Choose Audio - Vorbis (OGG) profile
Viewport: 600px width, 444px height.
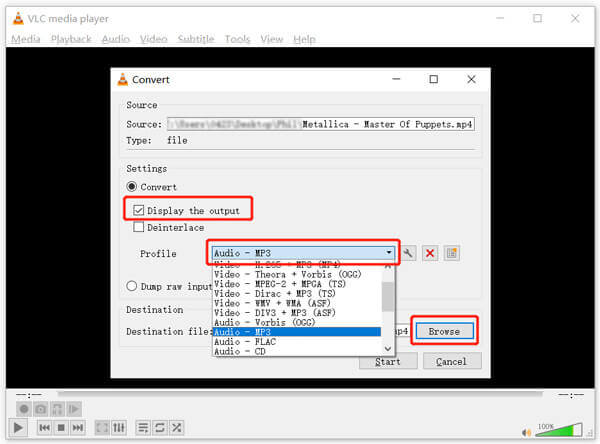coord(297,322)
